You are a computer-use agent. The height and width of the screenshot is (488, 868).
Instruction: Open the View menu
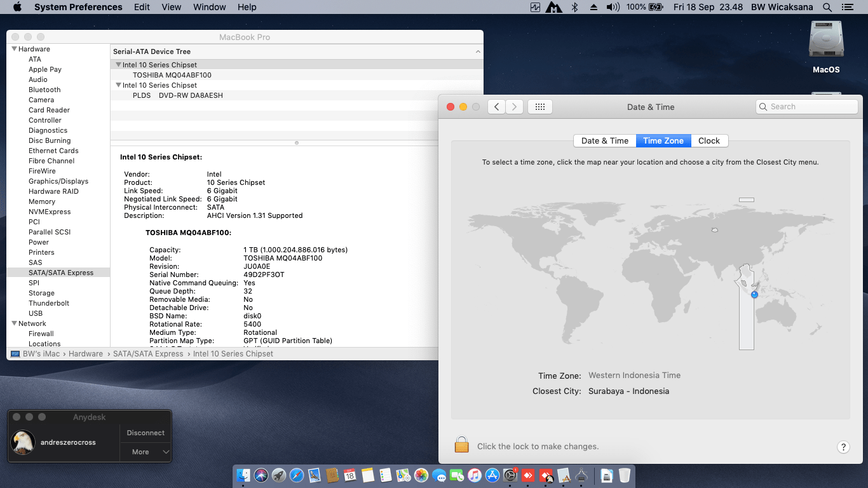click(x=172, y=7)
